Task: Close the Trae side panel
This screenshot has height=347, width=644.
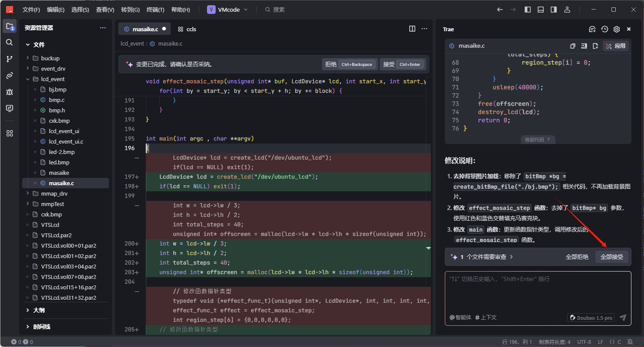Action: coord(629,29)
